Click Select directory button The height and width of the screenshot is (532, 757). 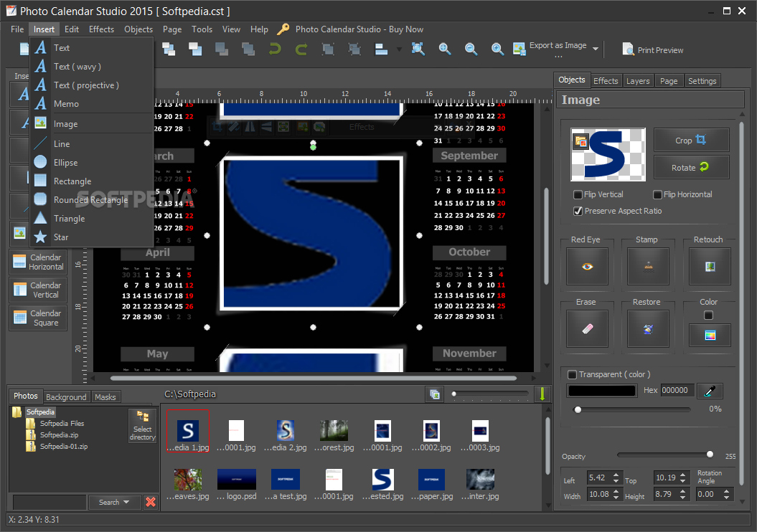(x=142, y=425)
